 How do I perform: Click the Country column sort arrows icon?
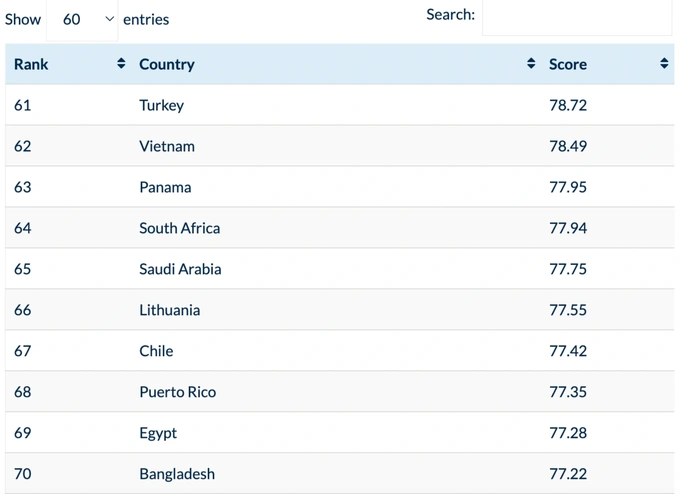click(x=531, y=64)
